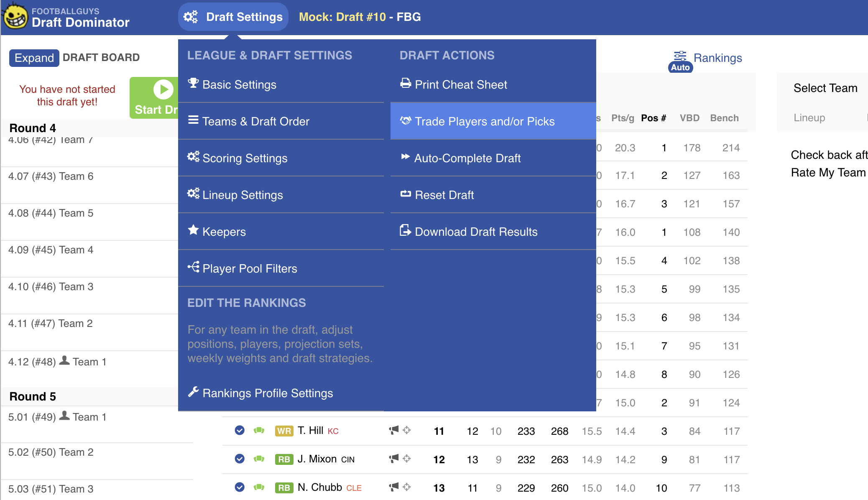Choose Download Draft Results

point(476,232)
